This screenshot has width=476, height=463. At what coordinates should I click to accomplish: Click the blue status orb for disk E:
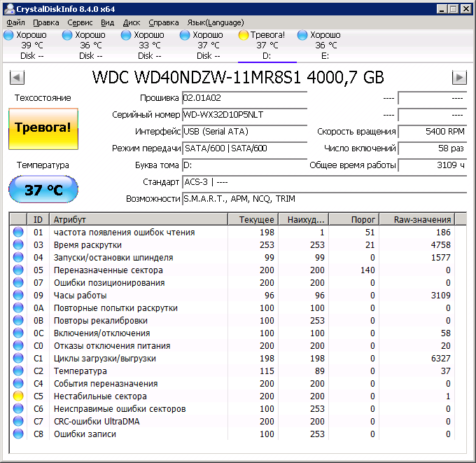[302, 35]
